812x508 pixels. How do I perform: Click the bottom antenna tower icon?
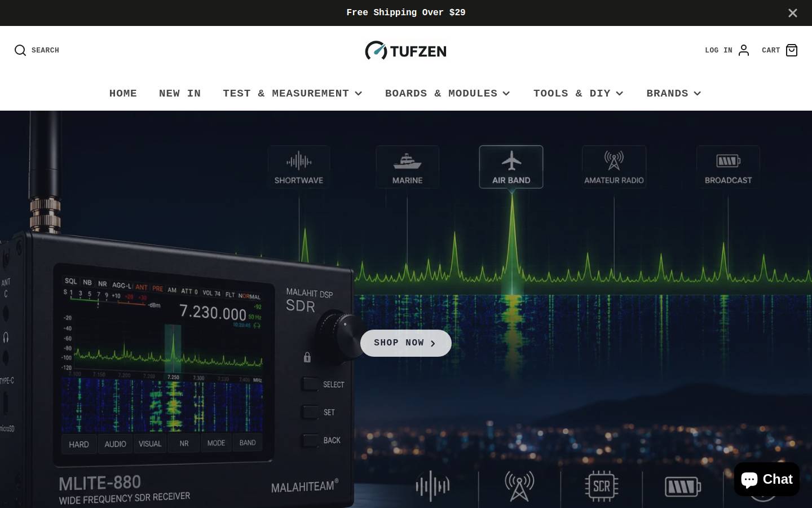(519, 486)
